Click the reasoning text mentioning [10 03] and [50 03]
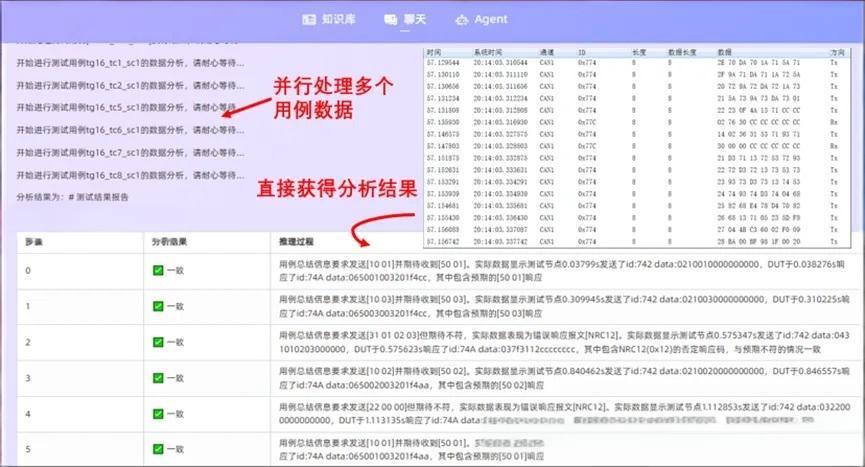 [564, 306]
